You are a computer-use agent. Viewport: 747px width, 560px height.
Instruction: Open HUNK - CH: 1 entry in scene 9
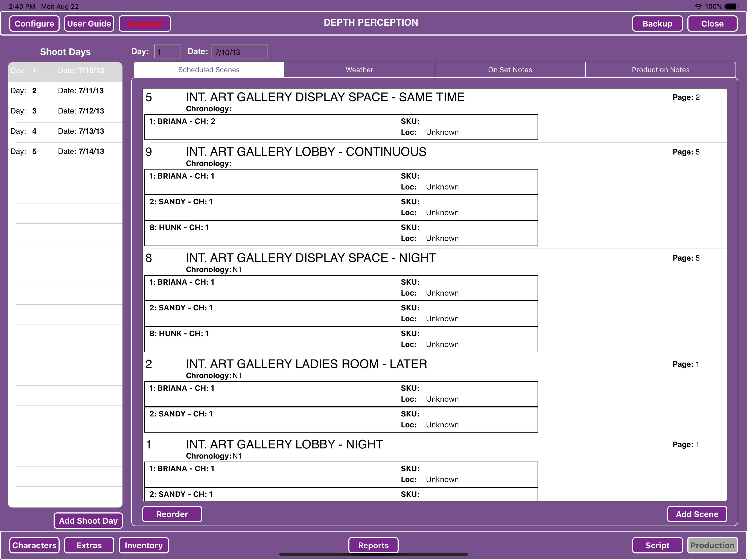pos(341,234)
